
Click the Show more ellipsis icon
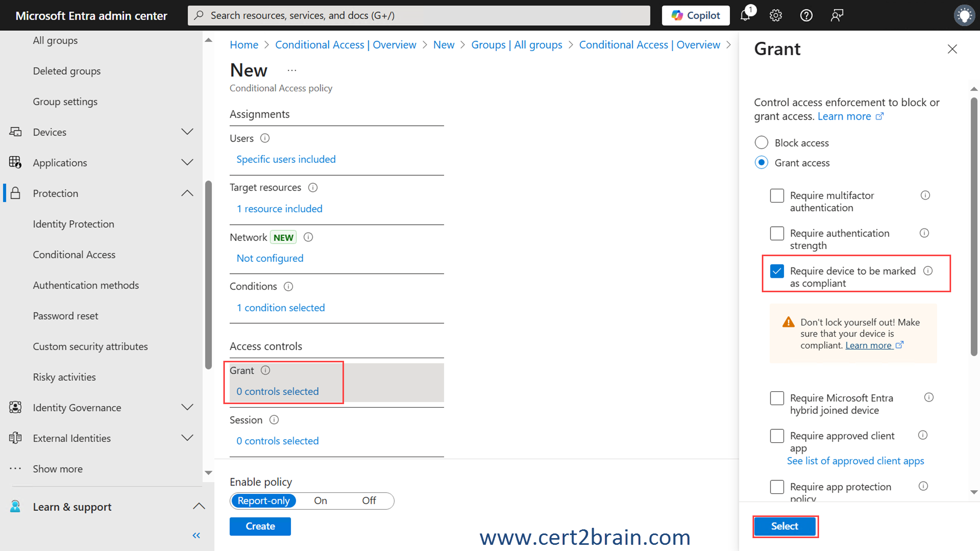[x=15, y=469]
